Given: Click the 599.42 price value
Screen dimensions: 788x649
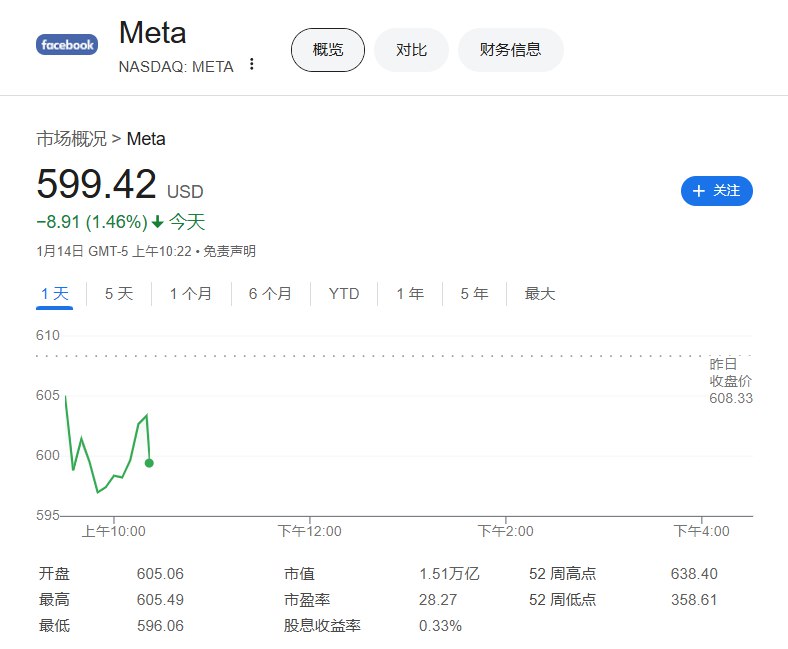Looking at the screenshot, I should click(x=96, y=184).
